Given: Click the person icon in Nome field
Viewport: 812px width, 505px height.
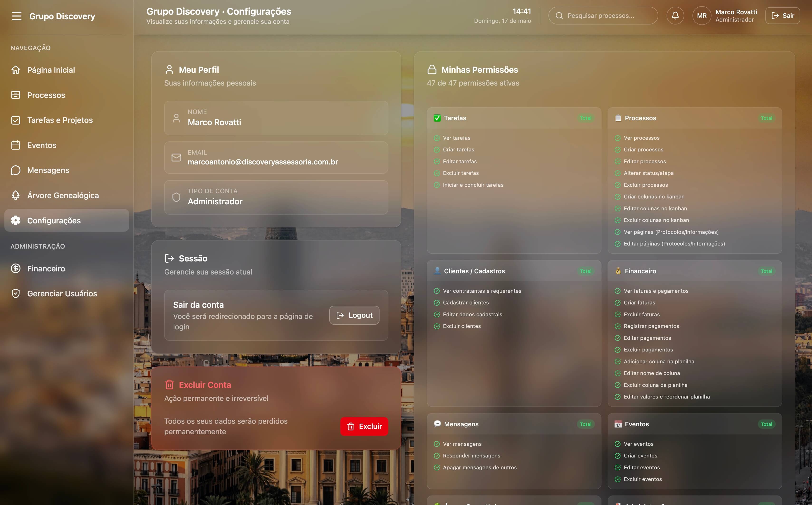Looking at the screenshot, I should pos(176,118).
